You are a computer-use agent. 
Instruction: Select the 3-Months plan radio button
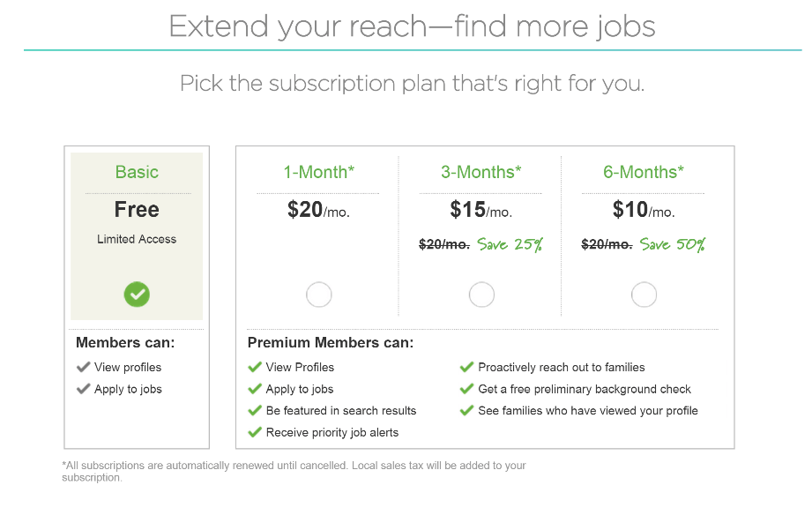tap(481, 295)
